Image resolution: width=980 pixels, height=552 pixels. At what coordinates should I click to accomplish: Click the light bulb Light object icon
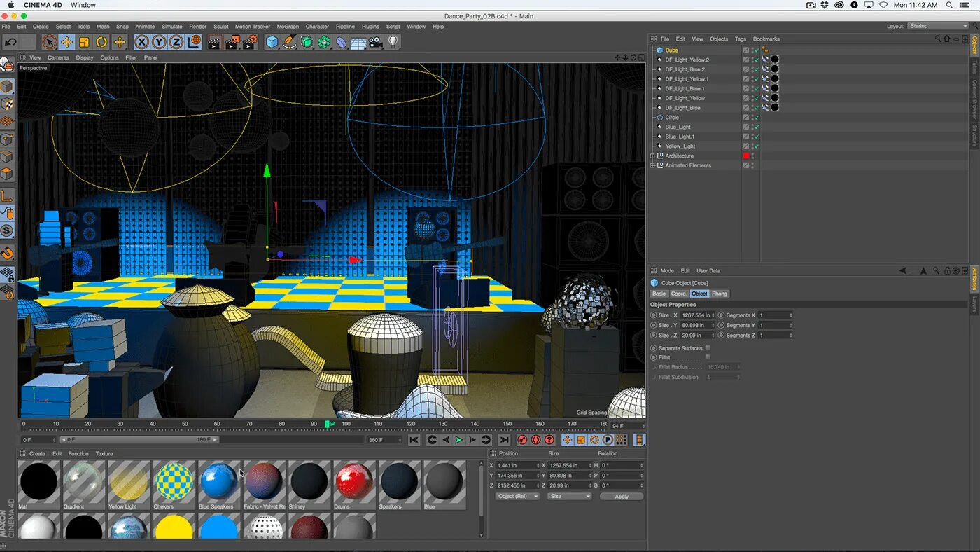point(393,42)
